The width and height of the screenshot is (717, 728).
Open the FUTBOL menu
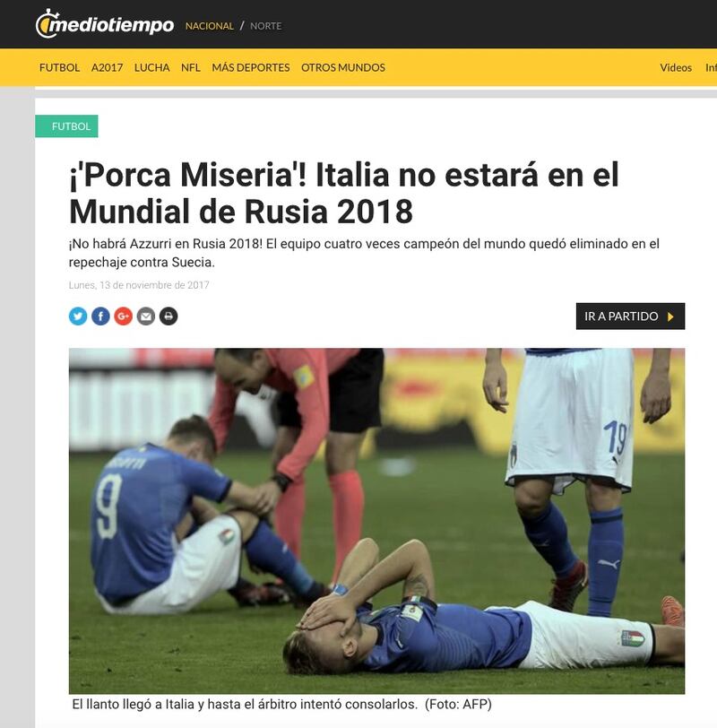(x=59, y=67)
